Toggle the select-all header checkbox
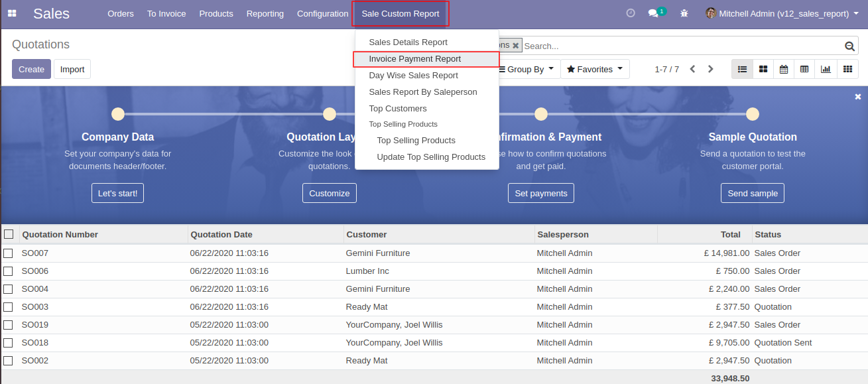This screenshot has width=868, height=384. (9, 234)
